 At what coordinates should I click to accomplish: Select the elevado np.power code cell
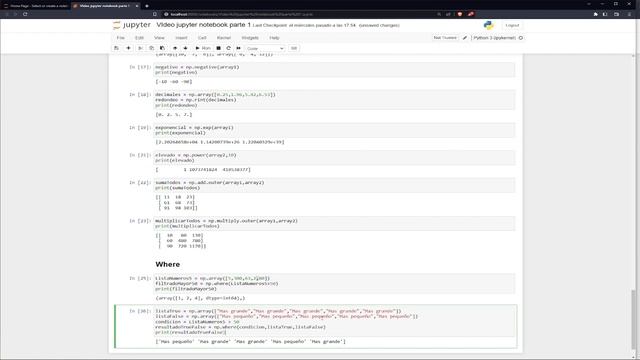click(x=334, y=158)
